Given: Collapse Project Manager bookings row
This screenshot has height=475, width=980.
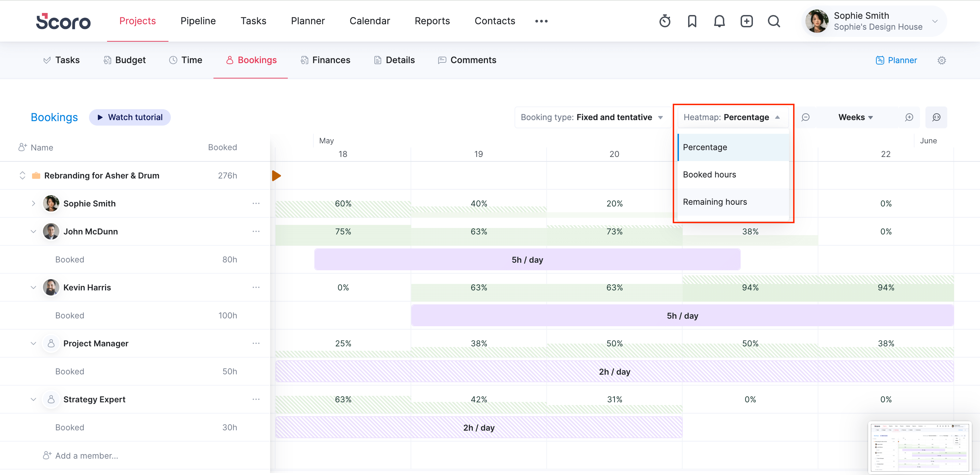Looking at the screenshot, I should (33, 343).
